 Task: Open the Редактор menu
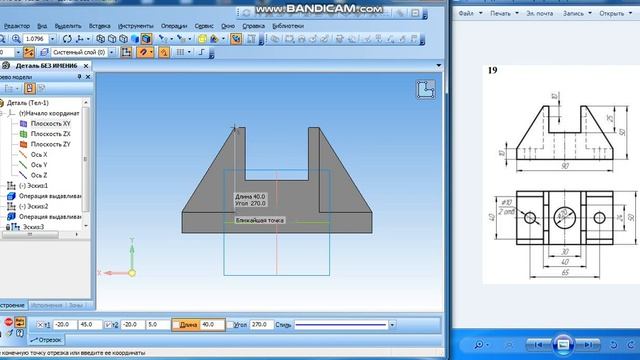17,26
